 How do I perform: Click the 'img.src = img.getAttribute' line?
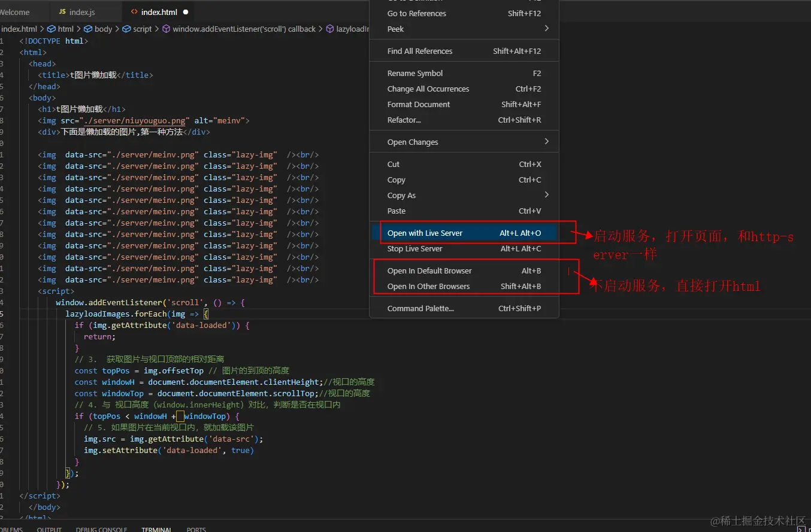tap(174, 439)
